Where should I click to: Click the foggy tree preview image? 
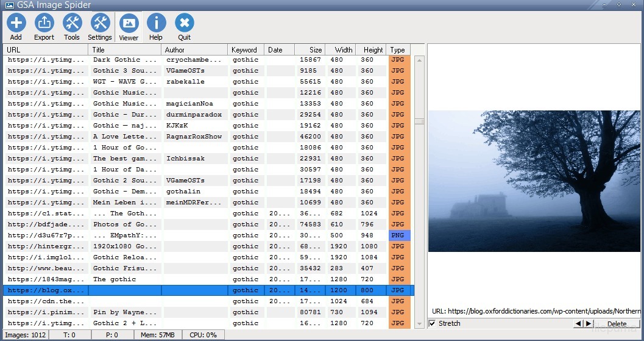coord(534,181)
